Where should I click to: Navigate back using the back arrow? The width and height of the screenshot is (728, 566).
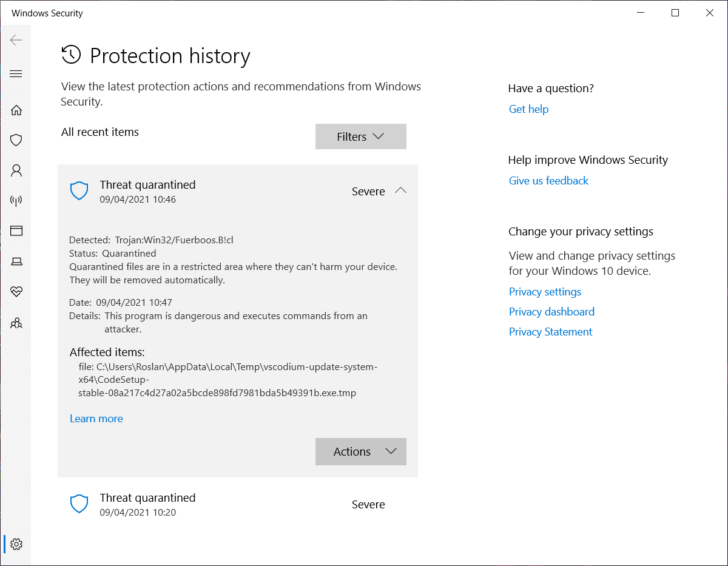tap(16, 40)
